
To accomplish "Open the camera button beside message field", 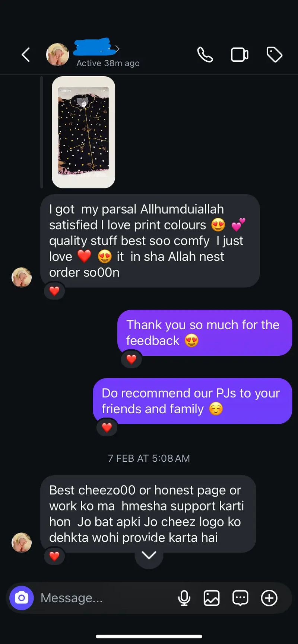I will pyautogui.click(x=22, y=598).
